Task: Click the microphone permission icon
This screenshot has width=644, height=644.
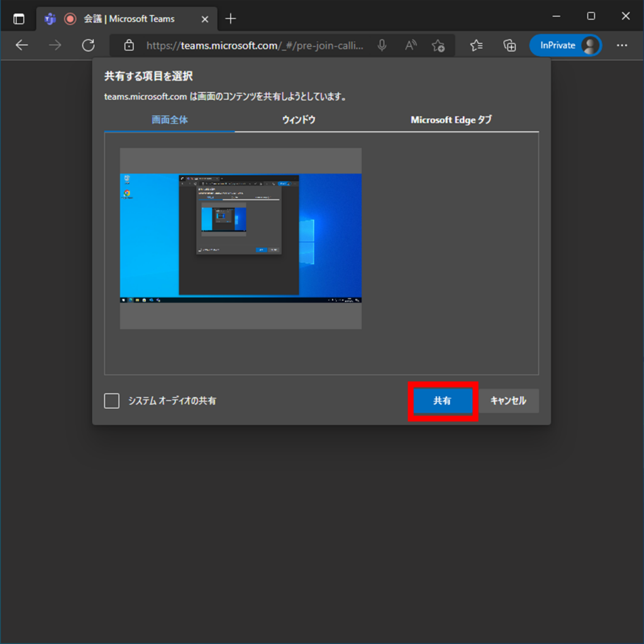Action: pyautogui.click(x=382, y=45)
